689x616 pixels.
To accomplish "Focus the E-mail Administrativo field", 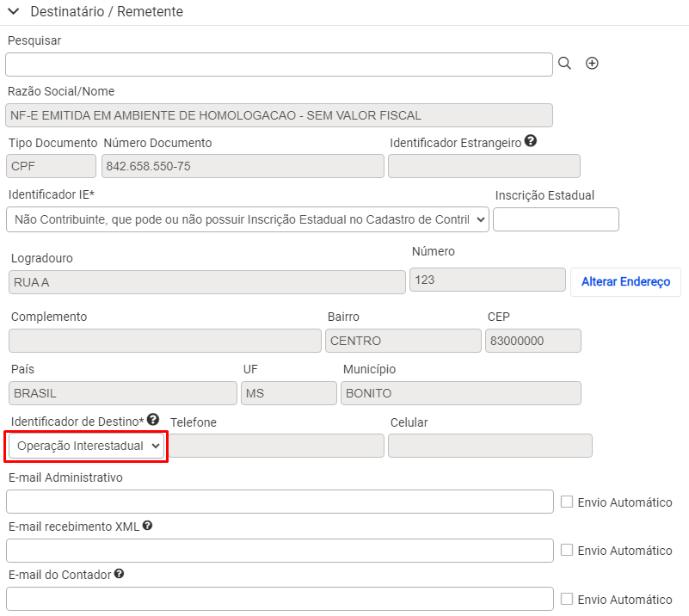I will tap(280, 502).
